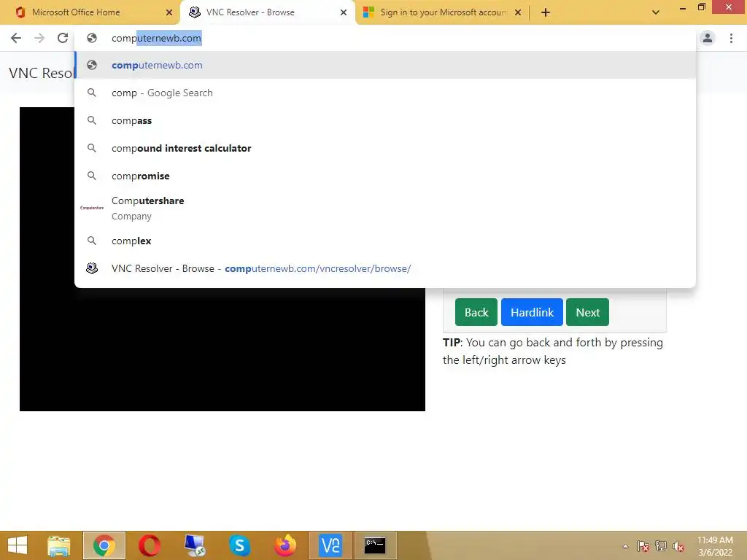Switch to Sign in to your Microsoft account tab
Screen dimensions: 747x560
coord(442,12)
